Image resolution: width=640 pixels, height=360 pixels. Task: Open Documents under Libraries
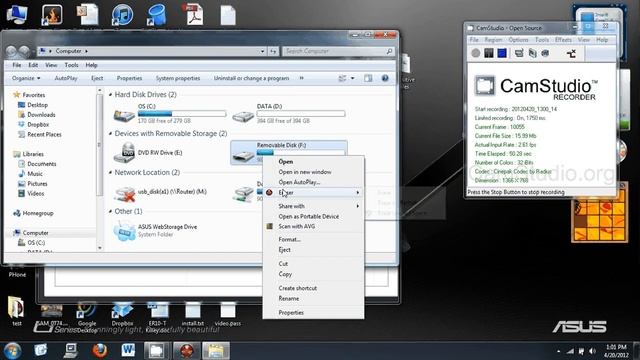(x=42, y=164)
